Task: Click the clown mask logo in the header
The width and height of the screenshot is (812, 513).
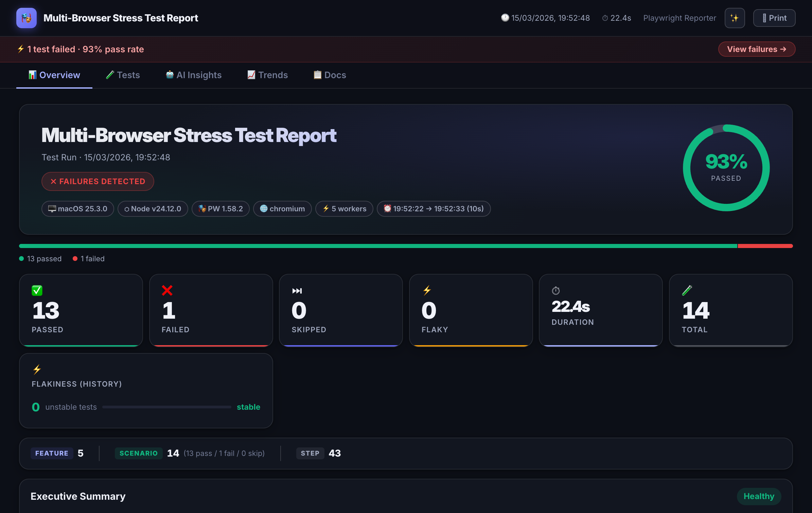Action: (x=26, y=18)
